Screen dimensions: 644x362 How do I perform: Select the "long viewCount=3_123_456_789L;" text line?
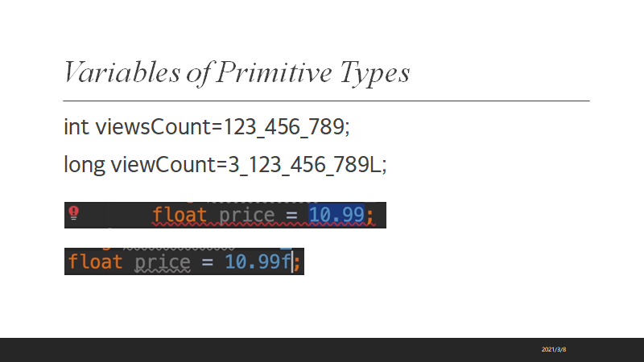(x=225, y=166)
